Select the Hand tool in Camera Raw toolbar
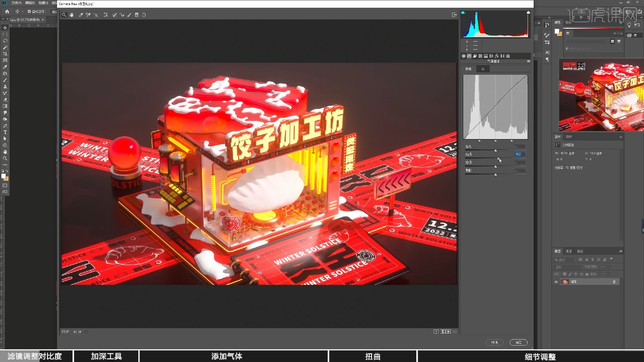 pos(72,15)
